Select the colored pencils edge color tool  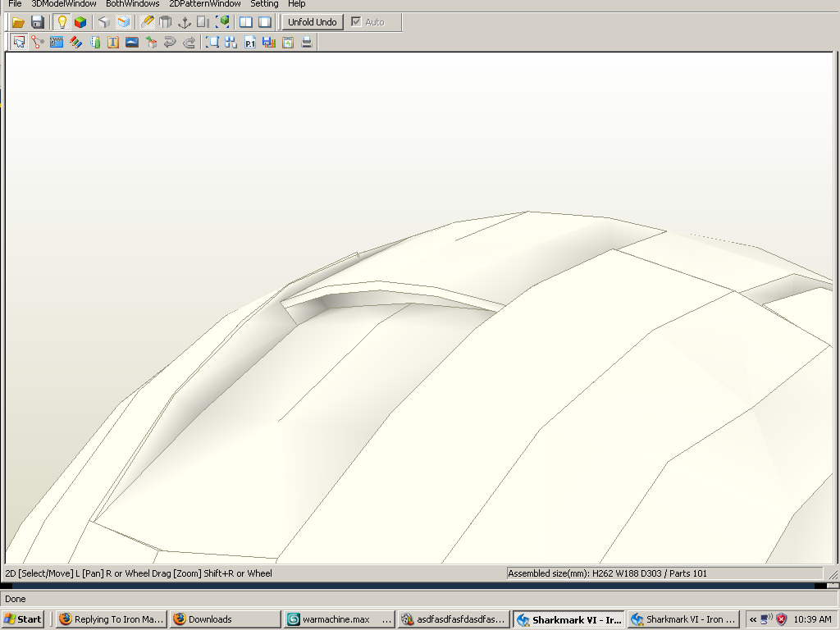tap(75, 43)
